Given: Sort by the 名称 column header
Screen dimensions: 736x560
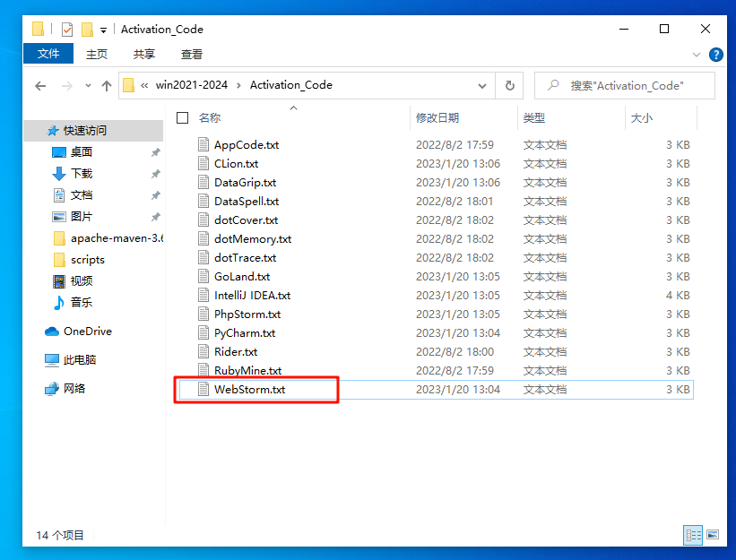Looking at the screenshot, I should tap(210, 117).
